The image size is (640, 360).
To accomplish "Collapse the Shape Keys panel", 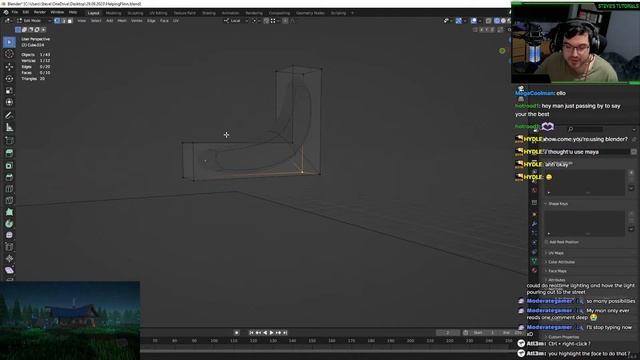I will tap(558, 204).
